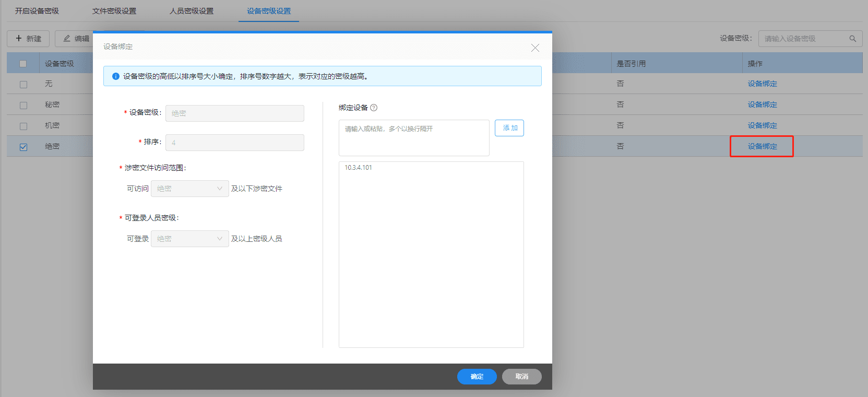Select the 设备密级设置 tab
This screenshot has height=397, width=868.
[x=269, y=11]
